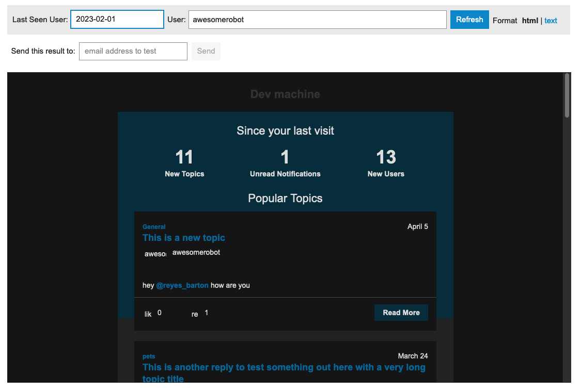This screenshot has height=392, width=581.
Task: Click the User field containing awesomerobot
Action: [317, 19]
